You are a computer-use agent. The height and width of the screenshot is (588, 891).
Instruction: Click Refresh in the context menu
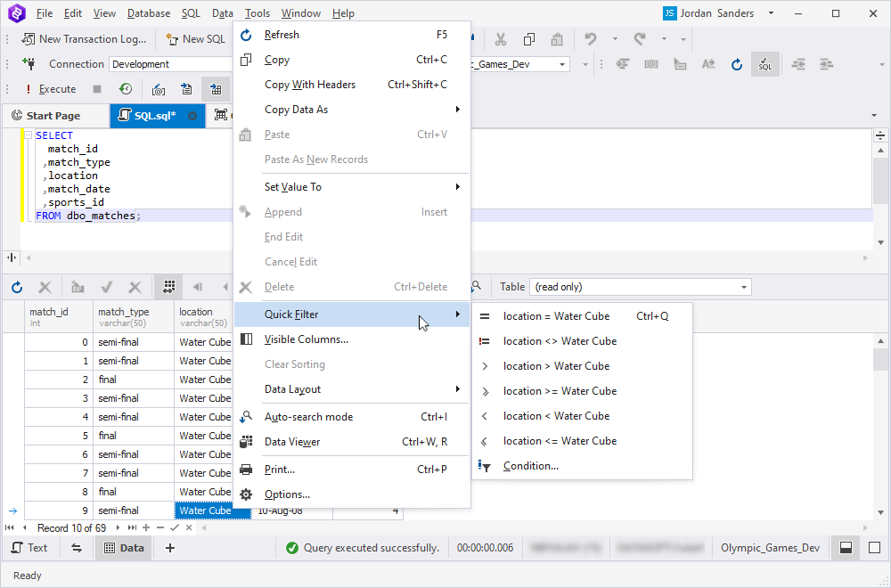pos(352,35)
